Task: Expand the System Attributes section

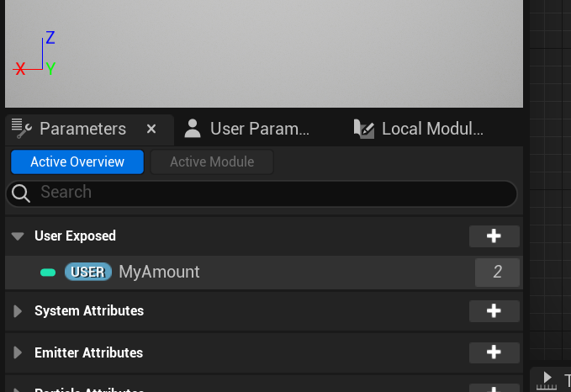Action: (x=18, y=311)
